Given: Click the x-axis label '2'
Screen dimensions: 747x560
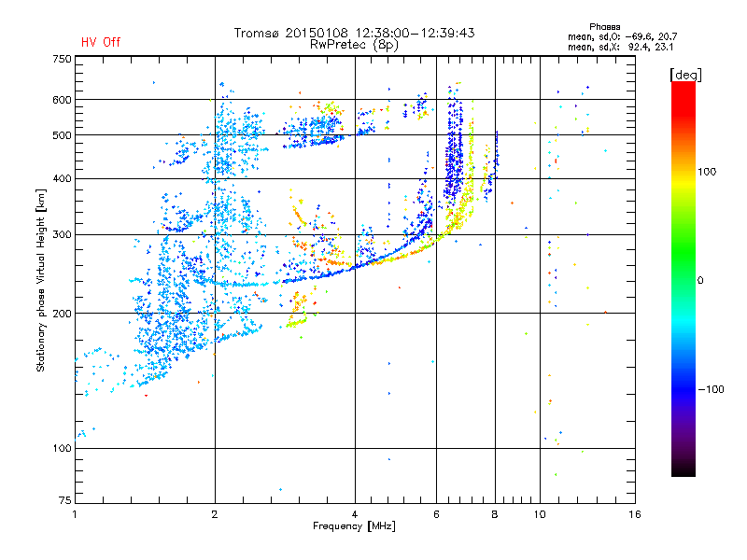Looking at the screenshot, I should [215, 514].
